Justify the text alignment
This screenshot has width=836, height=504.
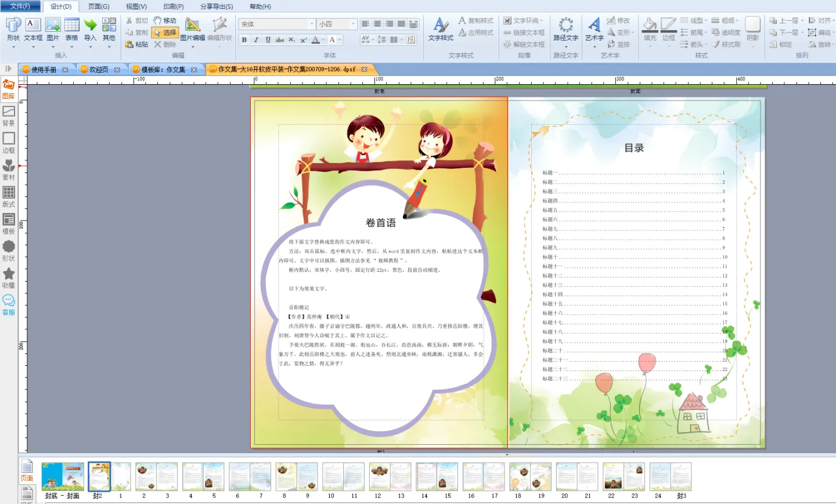pyautogui.click(x=401, y=24)
